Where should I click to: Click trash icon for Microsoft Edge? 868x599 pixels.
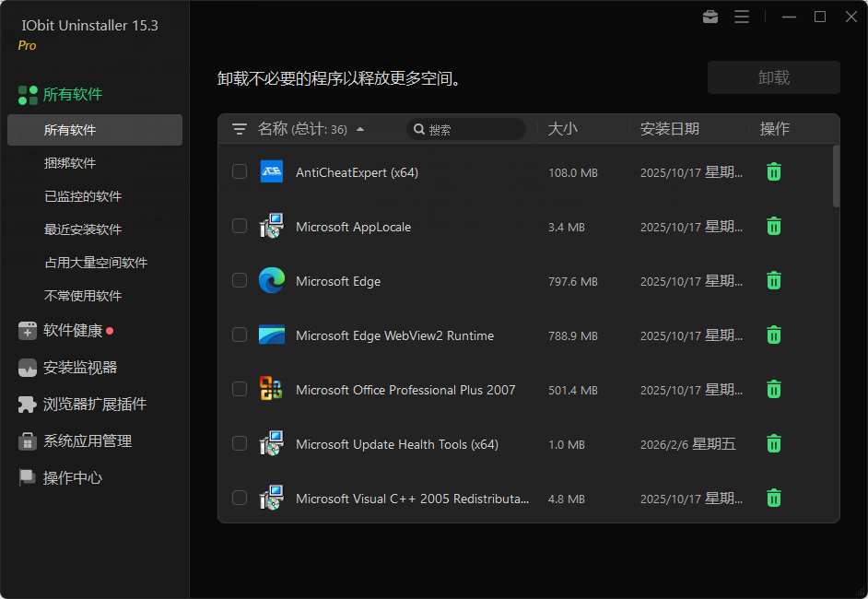[x=774, y=280]
